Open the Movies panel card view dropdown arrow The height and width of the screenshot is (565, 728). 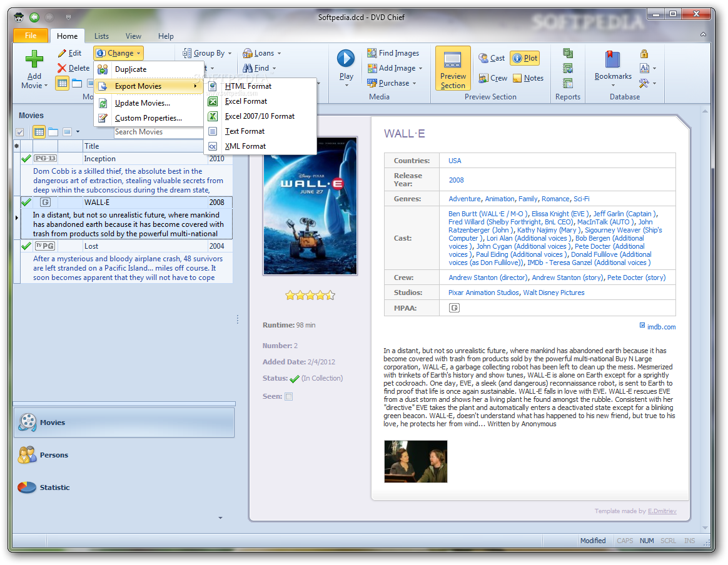coord(78,132)
